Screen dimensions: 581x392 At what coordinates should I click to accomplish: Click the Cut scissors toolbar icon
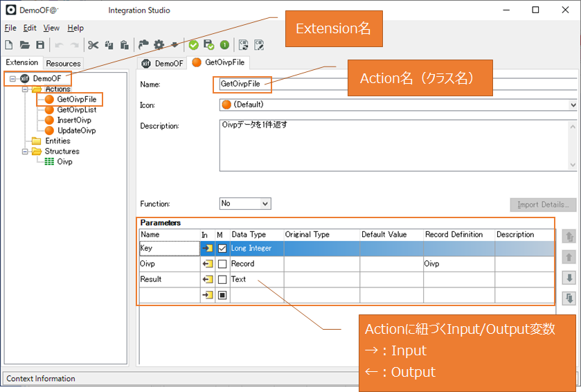point(93,45)
